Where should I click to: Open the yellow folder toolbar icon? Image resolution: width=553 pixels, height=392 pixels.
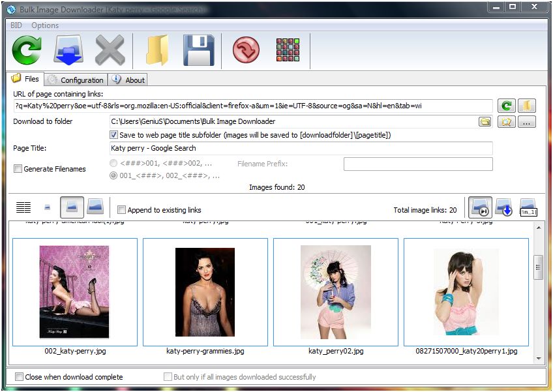pyautogui.click(x=157, y=50)
